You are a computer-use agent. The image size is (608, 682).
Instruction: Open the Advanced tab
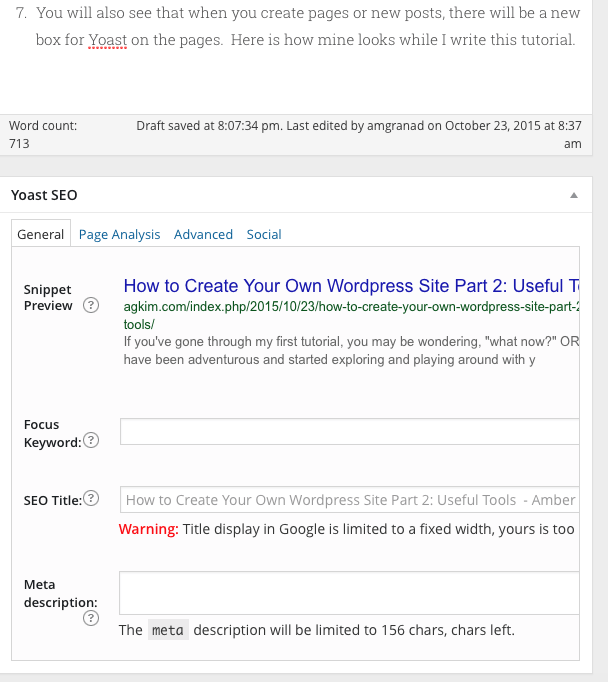tap(203, 234)
